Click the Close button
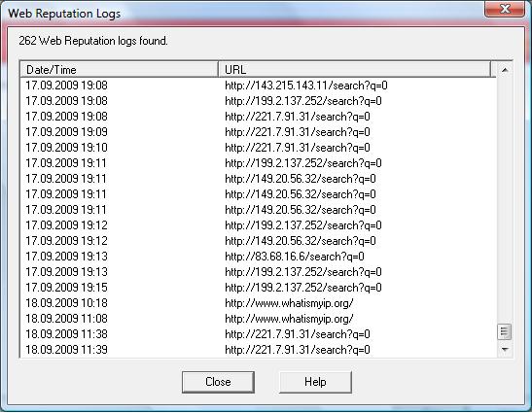The image size is (532, 413). (x=218, y=382)
